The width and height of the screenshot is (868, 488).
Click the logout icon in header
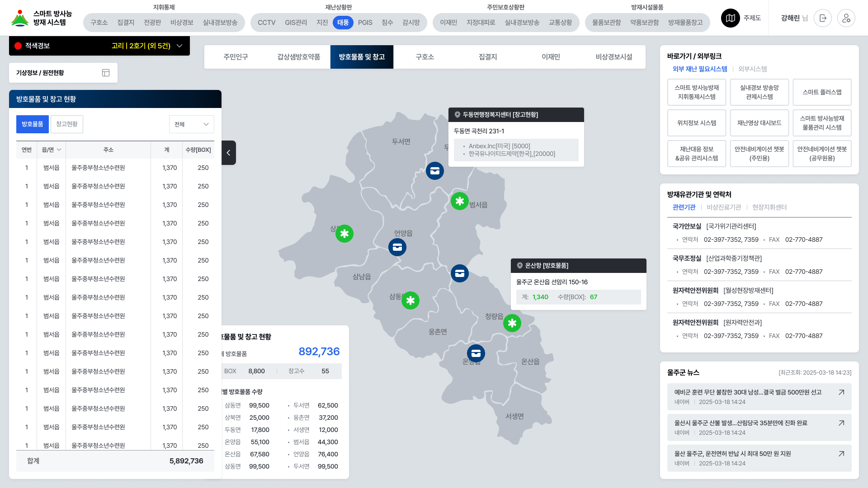[823, 18]
